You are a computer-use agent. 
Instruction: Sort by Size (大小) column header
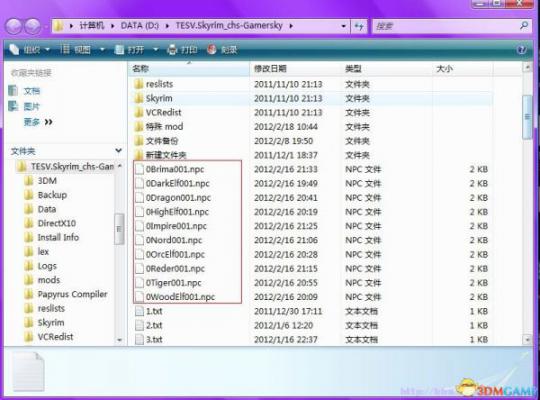463,69
